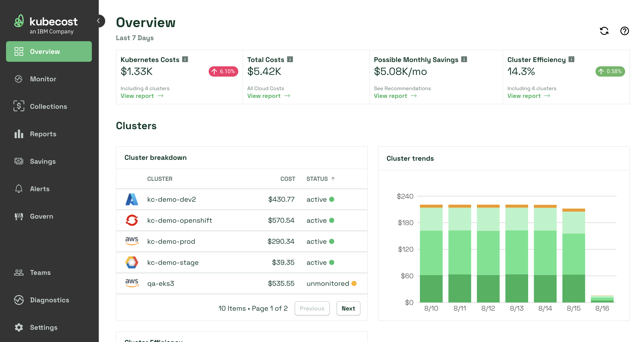The width and height of the screenshot is (644, 342).
Task: Click the refresh data icon
Action: [604, 31]
